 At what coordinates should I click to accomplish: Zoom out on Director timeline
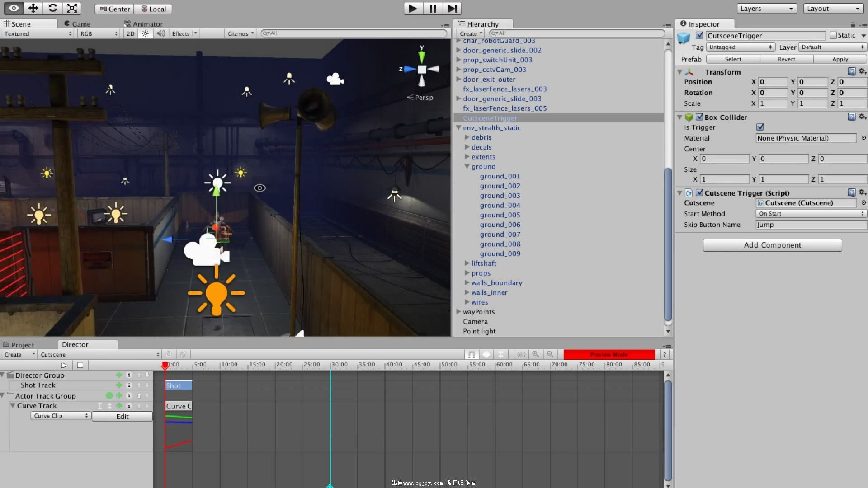[x=550, y=354]
